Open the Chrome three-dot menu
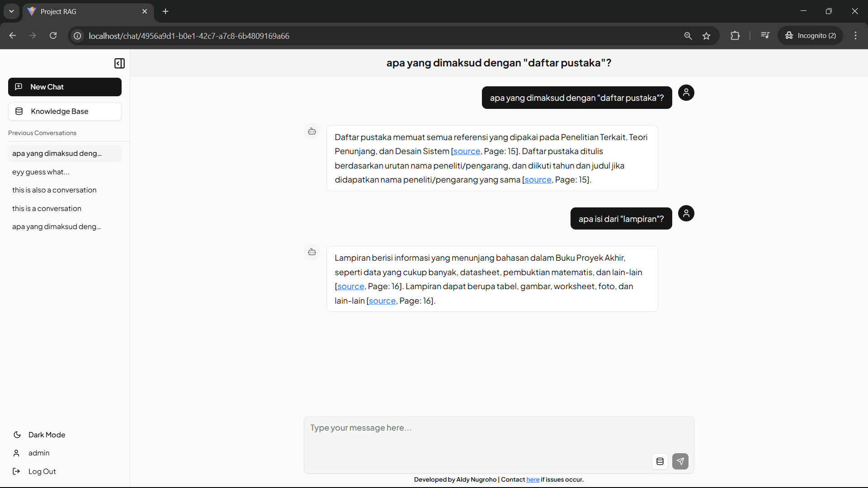This screenshot has width=868, height=488. pos(855,36)
